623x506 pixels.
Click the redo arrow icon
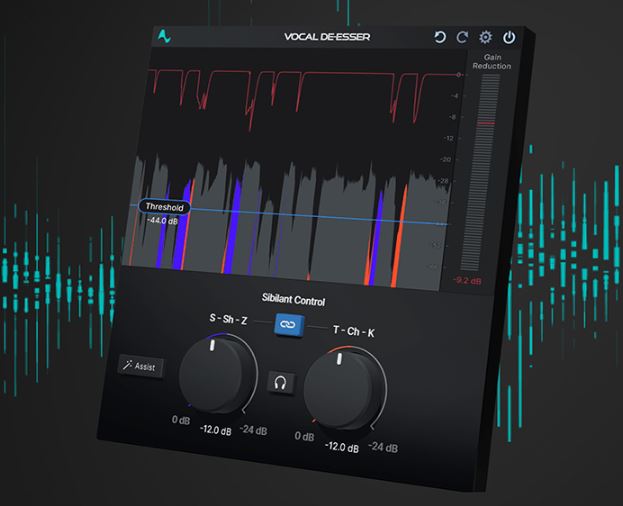462,38
